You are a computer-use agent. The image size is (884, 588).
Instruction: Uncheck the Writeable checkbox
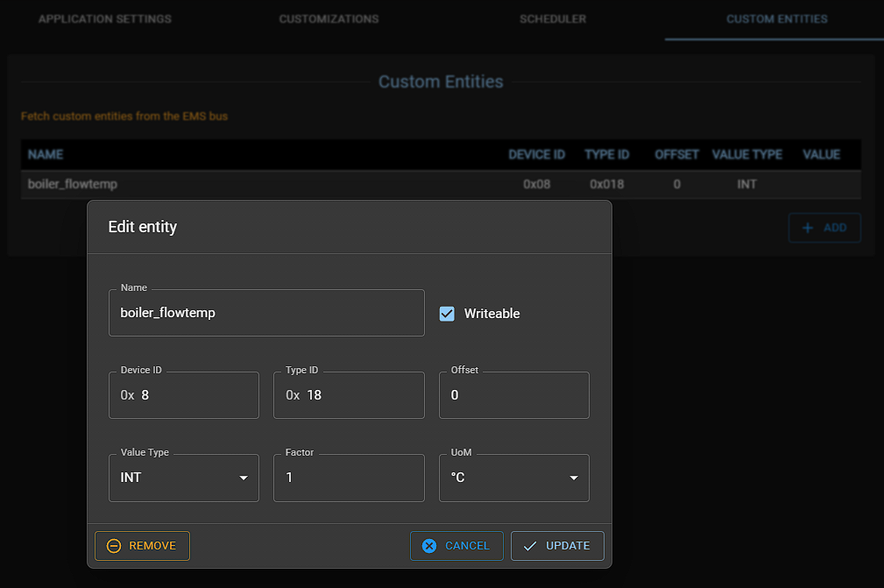pyautogui.click(x=447, y=314)
